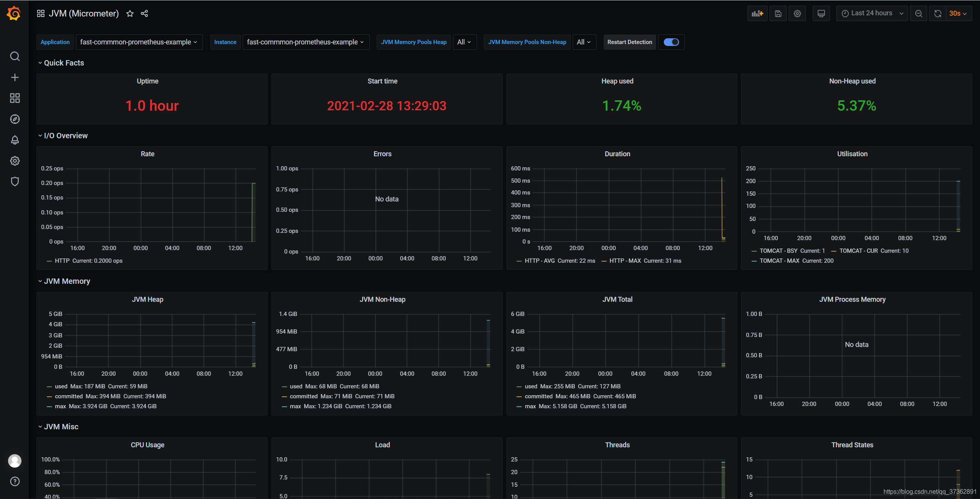Viewport: 980px width, 499px height.
Task: Zoom out time range magnifier icon
Action: (918, 13)
